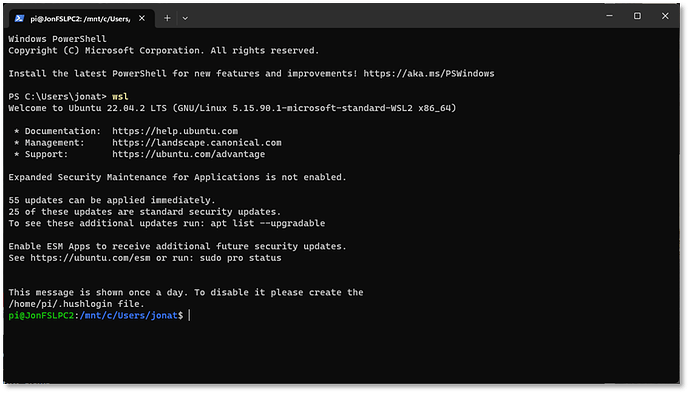Select the pi@JonFSLPC2 terminal tab
This screenshot has width=690, height=394.
tap(82, 18)
